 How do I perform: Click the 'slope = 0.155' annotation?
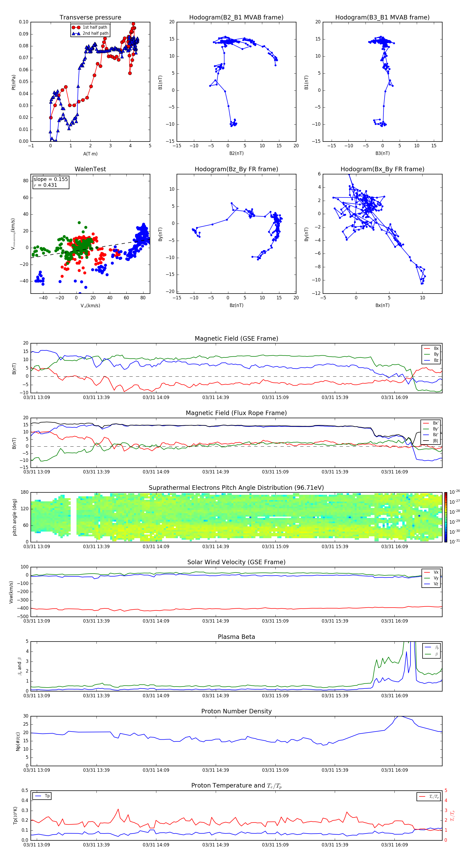(50, 179)
